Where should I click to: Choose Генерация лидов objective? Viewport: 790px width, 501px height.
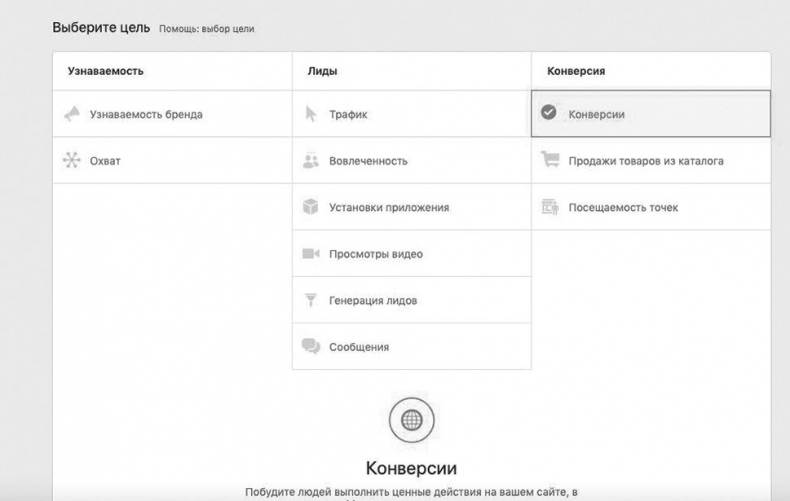tap(373, 300)
